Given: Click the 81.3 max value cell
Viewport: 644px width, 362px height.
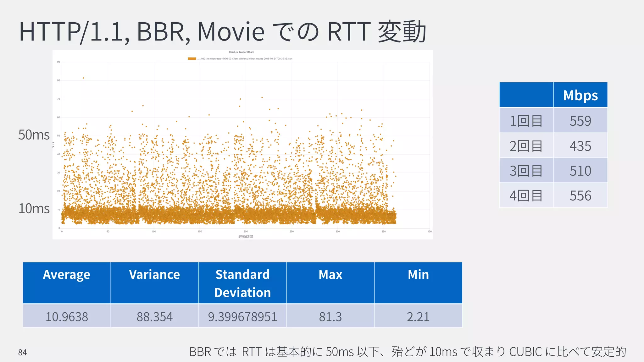Looking at the screenshot, I should 330,316.
